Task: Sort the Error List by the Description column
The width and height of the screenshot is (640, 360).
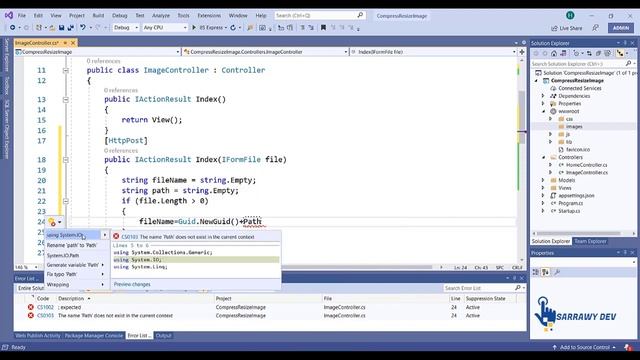Action: (71, 298)
